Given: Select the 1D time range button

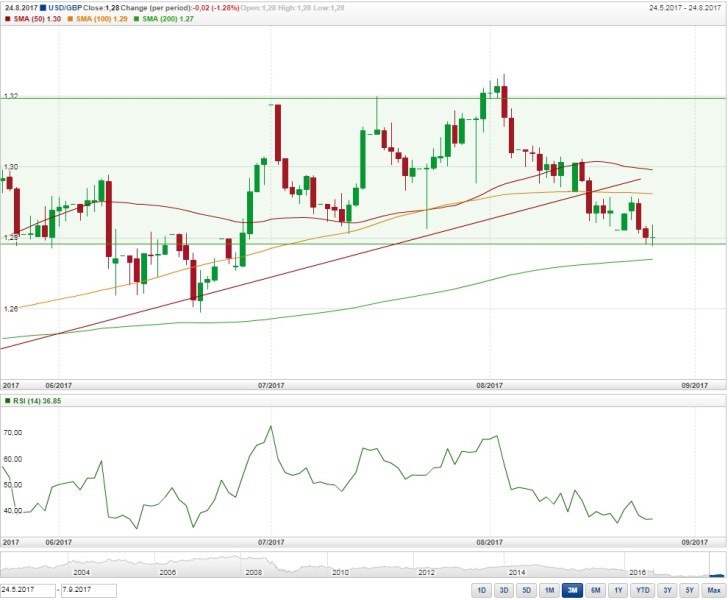Looking at the screenshot, I should coord(481,590).
